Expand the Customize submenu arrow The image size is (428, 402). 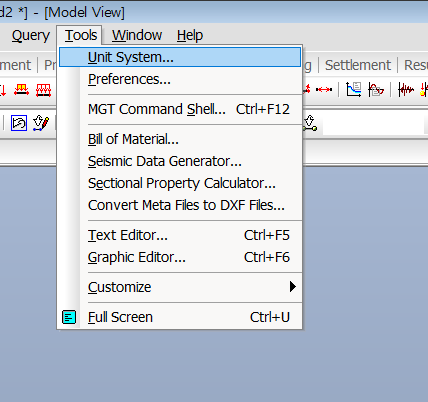[292, 287]
